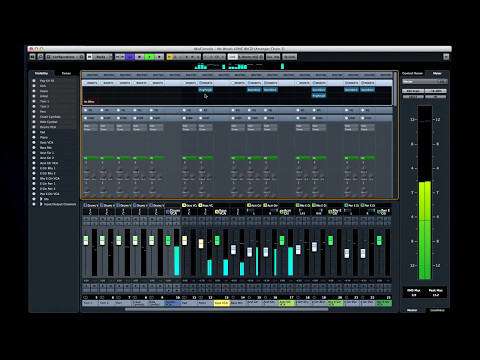Toggle the Input/Output Channels visibility dot
Image resolution: width=480 pixels, height=360 pixels.
point(34,204)
